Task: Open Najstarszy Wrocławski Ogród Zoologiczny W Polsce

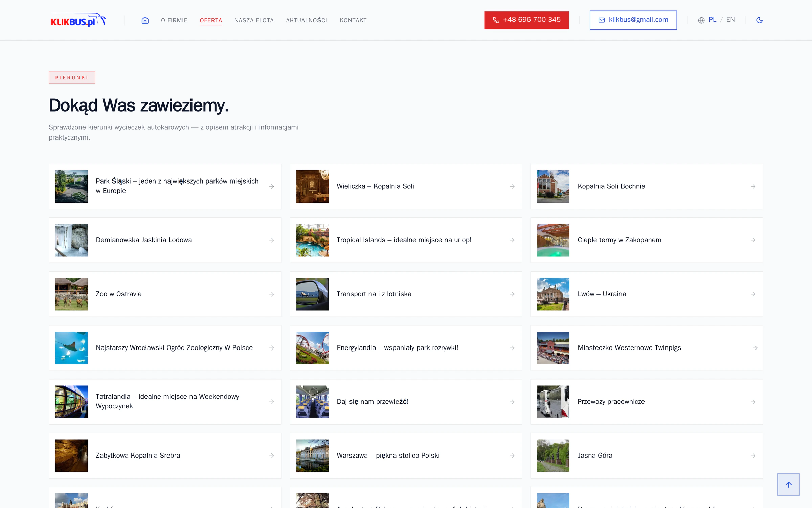Action: point(165,348)
